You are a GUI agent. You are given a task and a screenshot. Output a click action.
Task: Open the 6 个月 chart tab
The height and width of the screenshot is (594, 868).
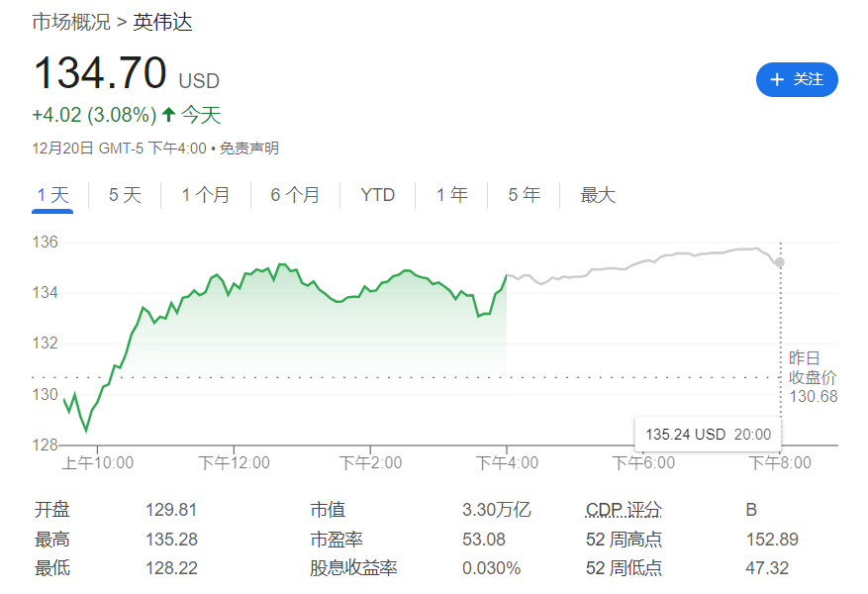tap(295, 195)
